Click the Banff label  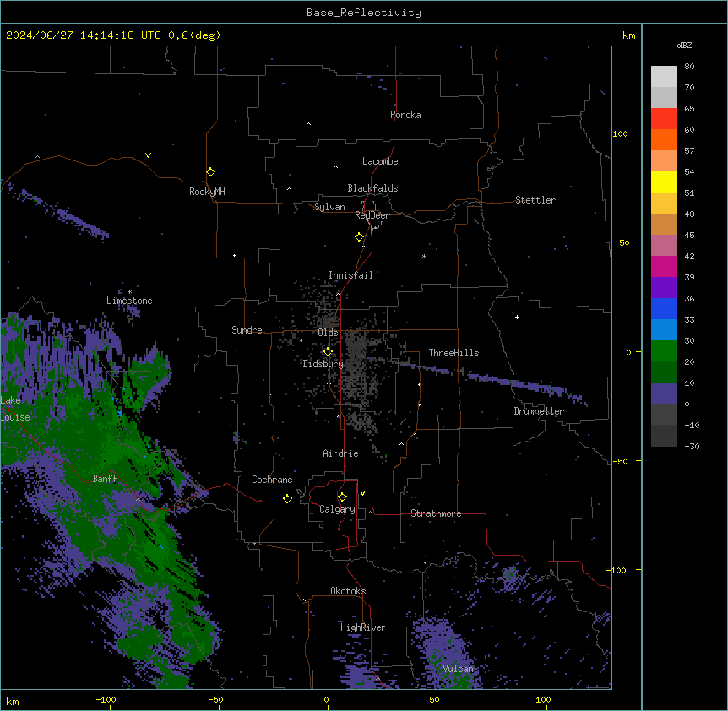[x=105, y=479]
